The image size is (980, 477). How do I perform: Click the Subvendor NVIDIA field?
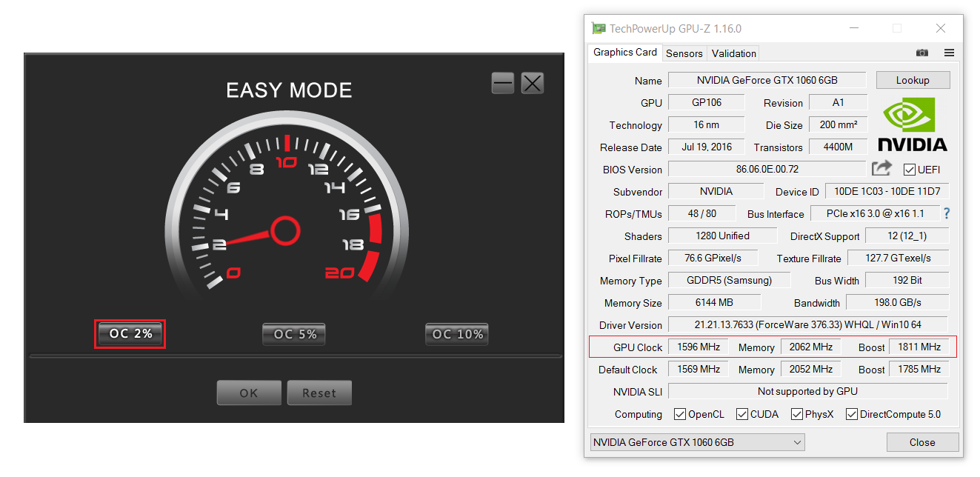pos(716,191)
